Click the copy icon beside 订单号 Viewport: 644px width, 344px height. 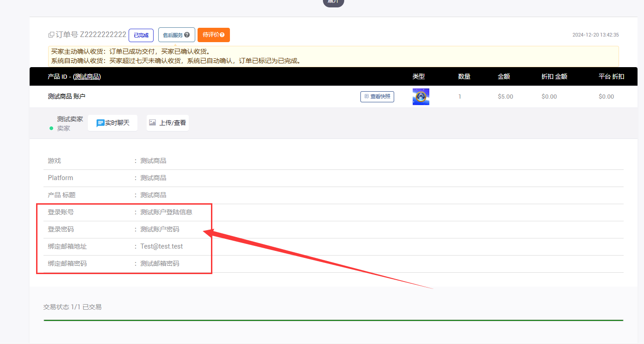coord(51,35)
